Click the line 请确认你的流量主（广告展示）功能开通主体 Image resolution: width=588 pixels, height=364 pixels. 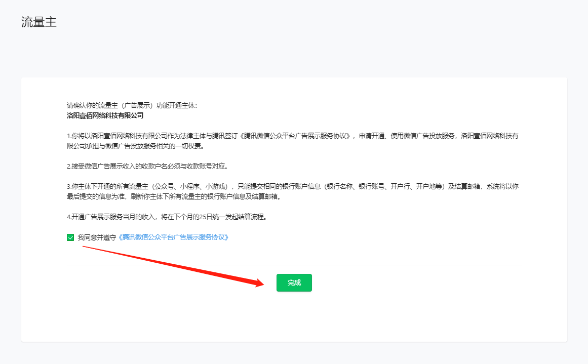point(132,106)
